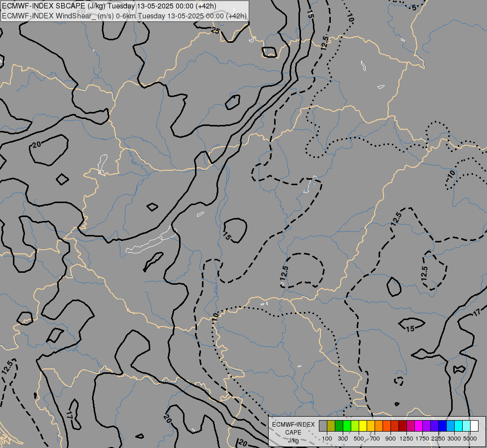Click the SBCAPE title line

pos(109,6)
